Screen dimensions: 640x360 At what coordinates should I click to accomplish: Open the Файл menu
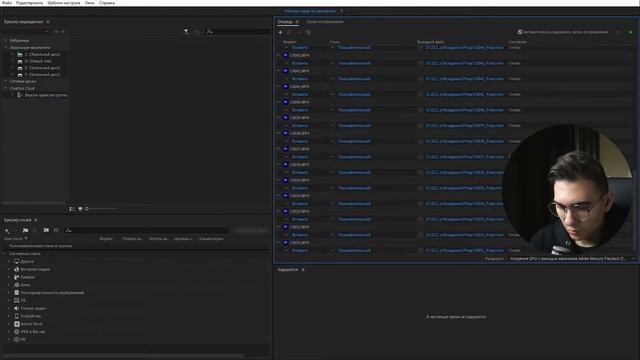click(7, 3)
